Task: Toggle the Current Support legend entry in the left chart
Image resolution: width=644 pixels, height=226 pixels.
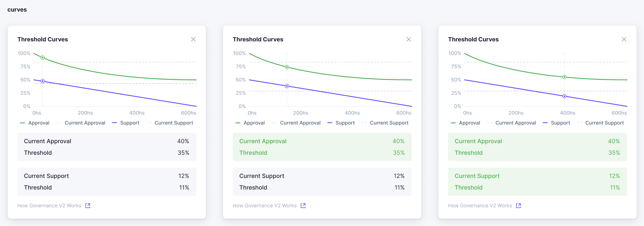Action: click(x=174, y=123)
